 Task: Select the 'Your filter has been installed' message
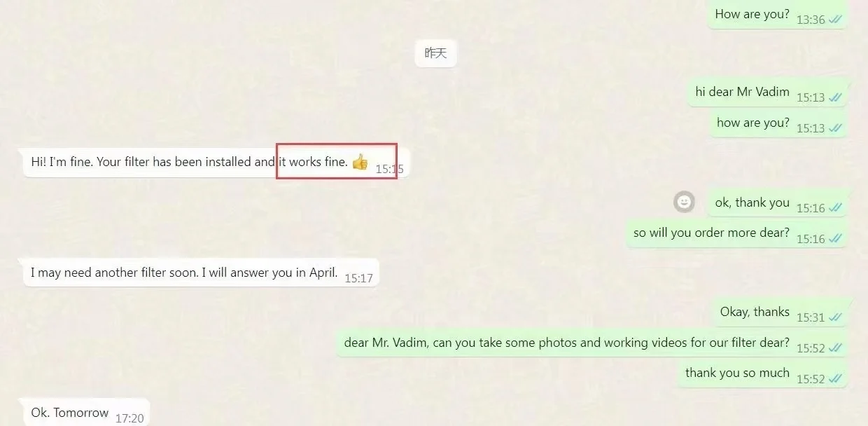tap(216, 162)
